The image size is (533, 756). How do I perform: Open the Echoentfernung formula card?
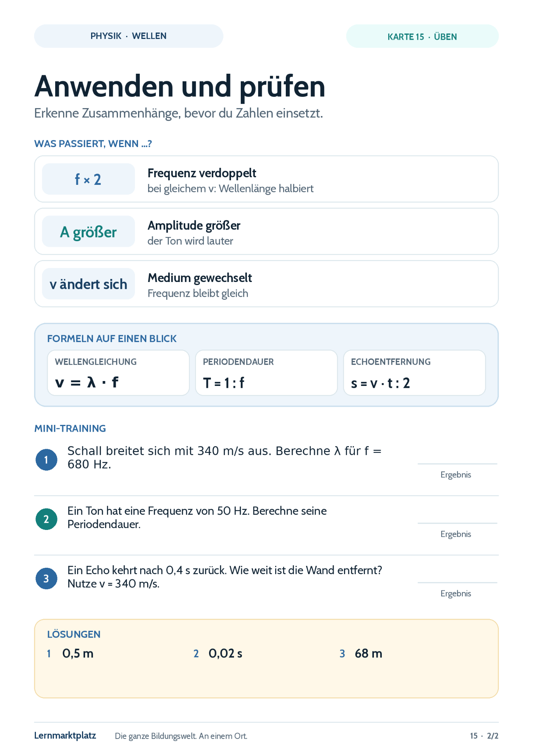(x=414, y=373)
